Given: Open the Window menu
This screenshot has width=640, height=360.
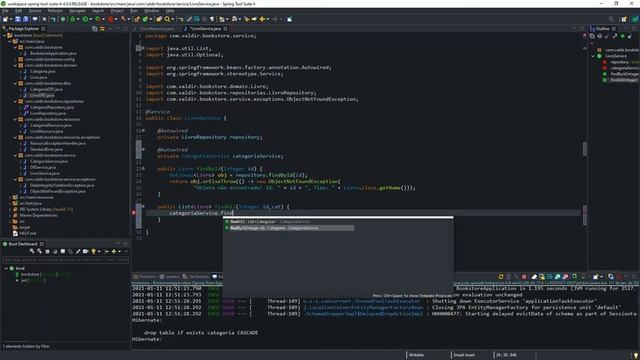Looking at the screenshot, I should click(x=151, y=11).
